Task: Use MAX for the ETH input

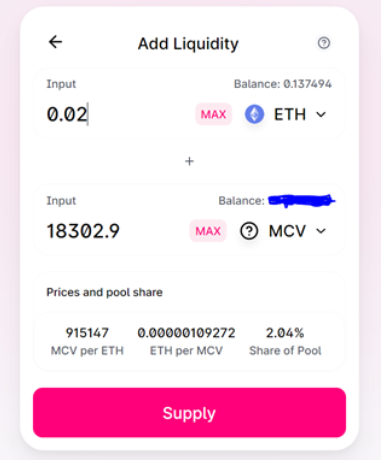Action: tap(213, 114)
